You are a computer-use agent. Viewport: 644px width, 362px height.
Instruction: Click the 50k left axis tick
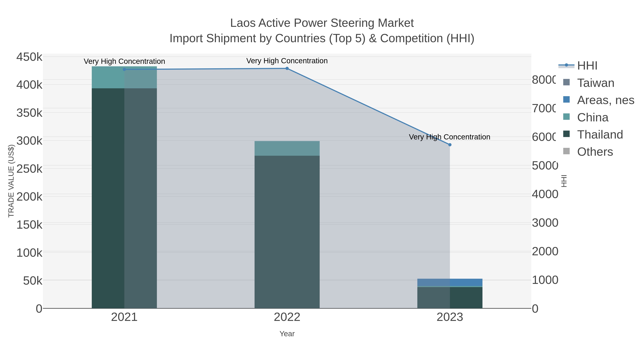click(x=33, y=281)
